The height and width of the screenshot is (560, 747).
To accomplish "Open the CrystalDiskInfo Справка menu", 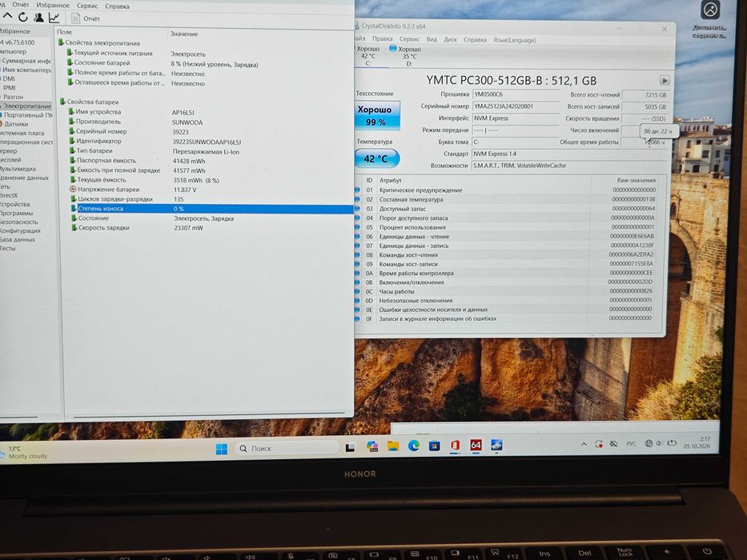I will pyautogui.click(x=475, y=40).
